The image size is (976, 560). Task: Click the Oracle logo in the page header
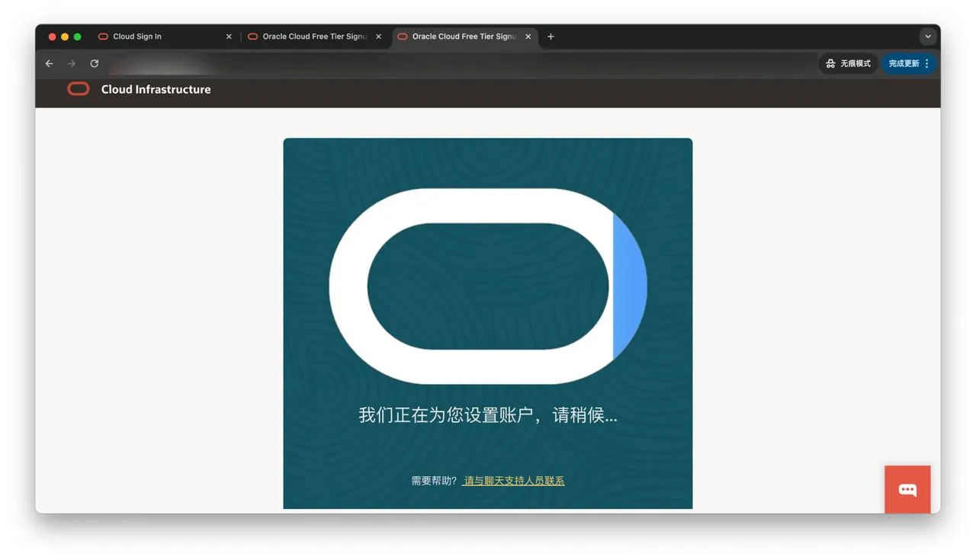click(78, 89)
